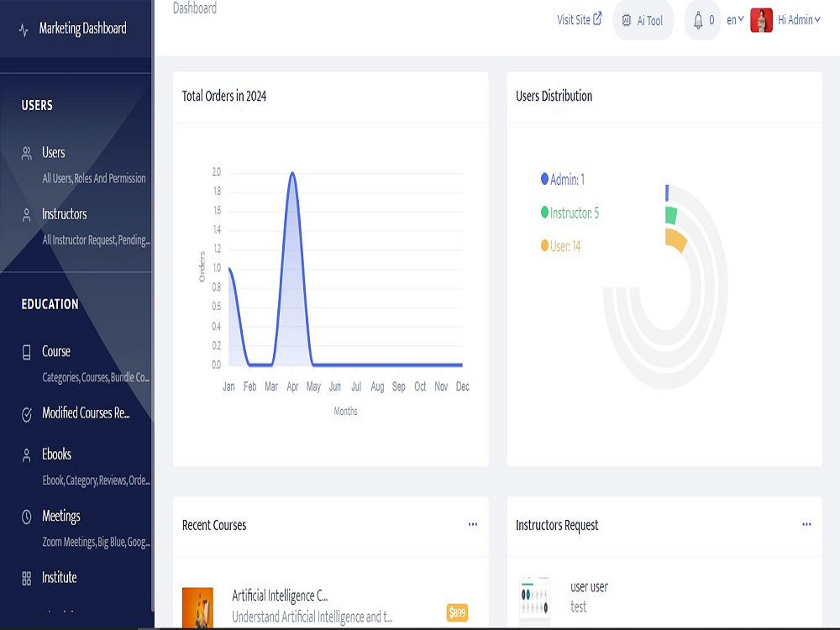Expand the en language dropdown

[x=735, y=20]
